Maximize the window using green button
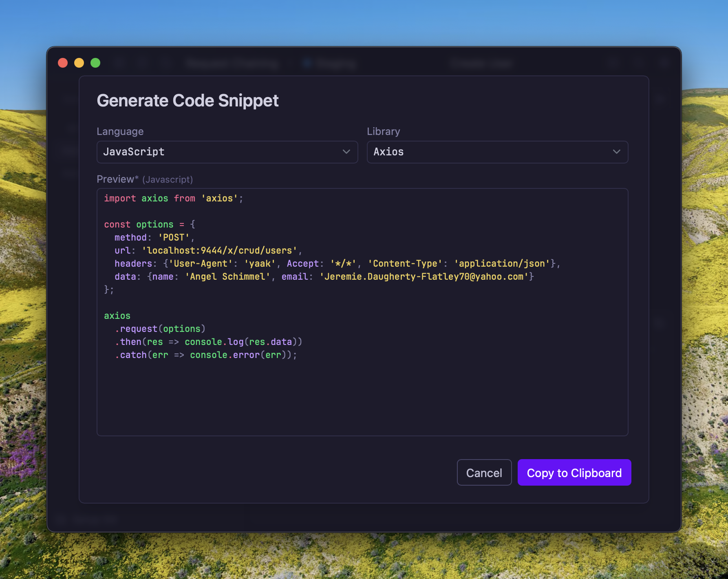Viewport: 728px width, 579px height. click(95, 63)
